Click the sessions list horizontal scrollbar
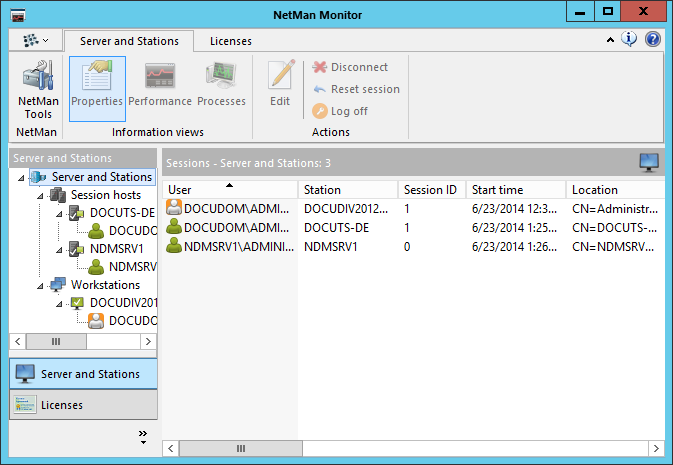Viewport: 673px width, 465px height. point(400,449)
